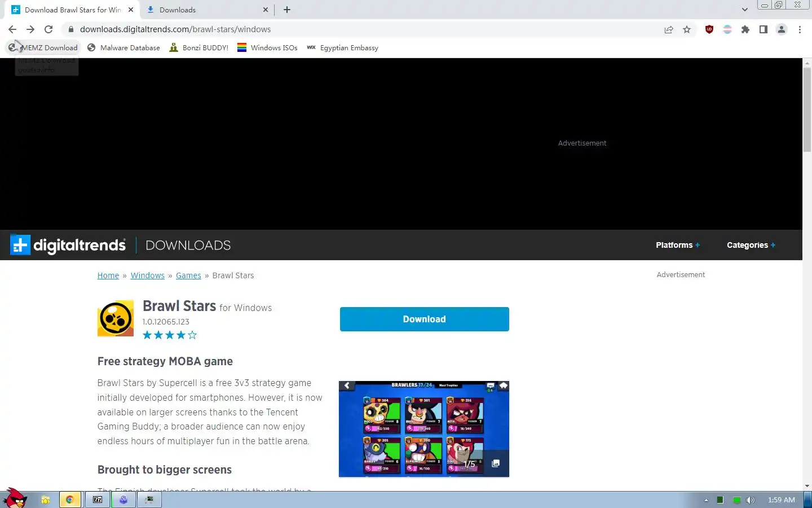This screenshot has height=508, width=812.
Task: Reload the current page
Action: [48, 29]
